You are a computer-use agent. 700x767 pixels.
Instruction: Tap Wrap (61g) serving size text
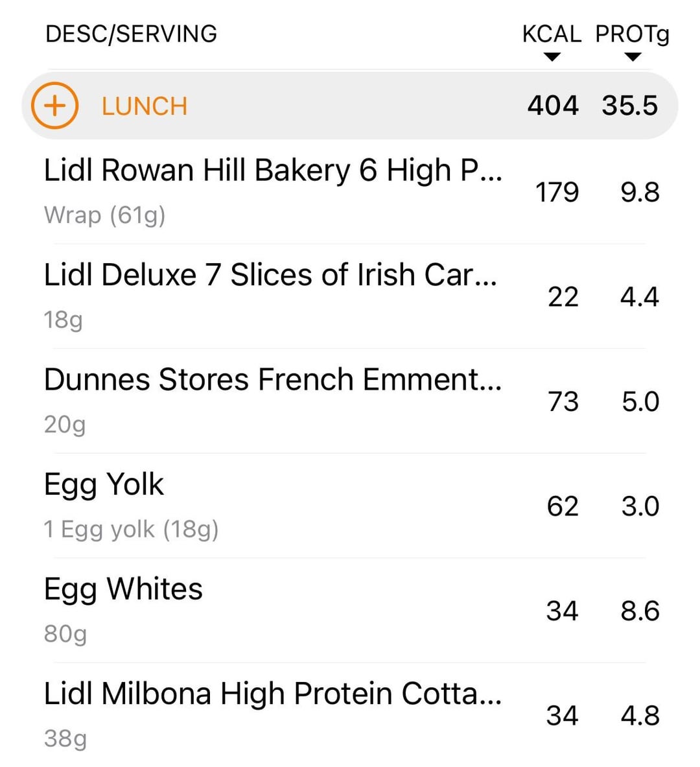coord(104,215)
